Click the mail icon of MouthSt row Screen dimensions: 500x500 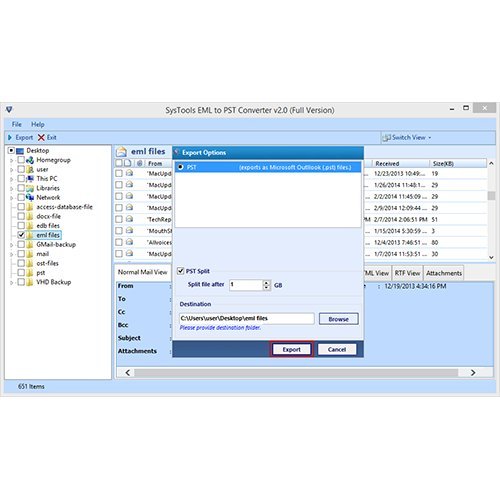click(130, 230)
